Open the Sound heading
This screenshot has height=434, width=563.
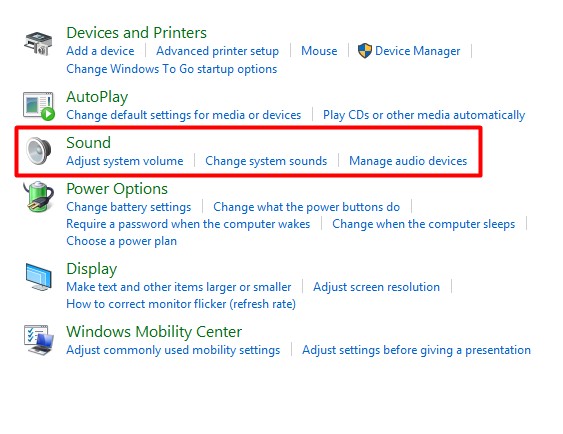pos(88,143)
